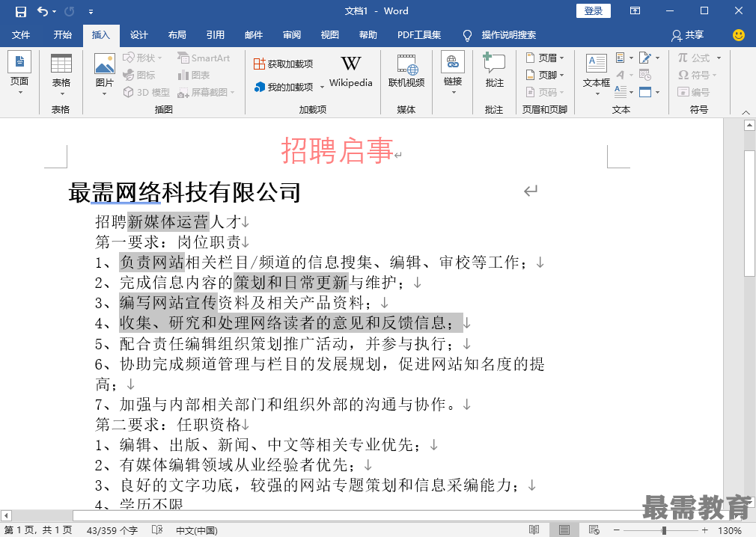Open the PDF工具集 tab
The width and height of the screenshot is (756, 537).
[419, 34]
